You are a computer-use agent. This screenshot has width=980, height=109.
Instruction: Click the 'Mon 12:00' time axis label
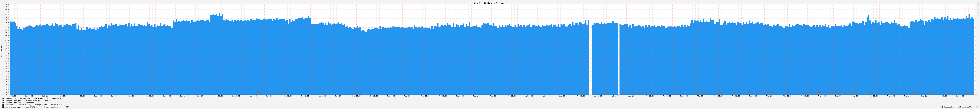322,96
